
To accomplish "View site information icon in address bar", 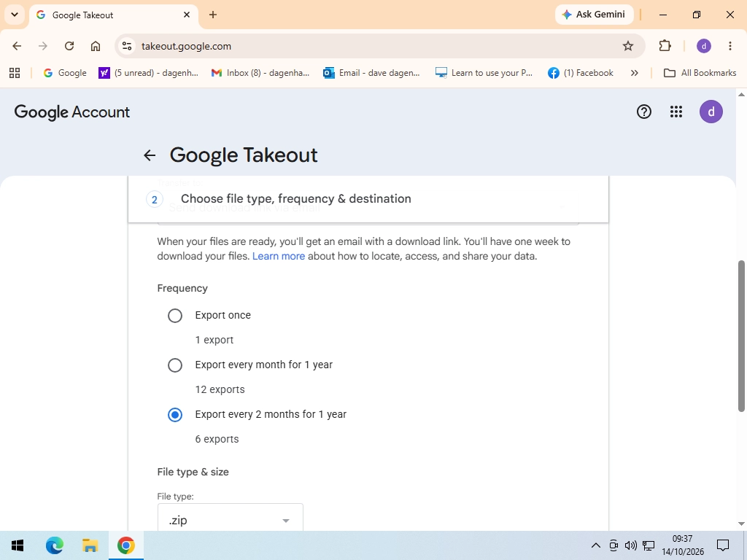I will 127,46.
